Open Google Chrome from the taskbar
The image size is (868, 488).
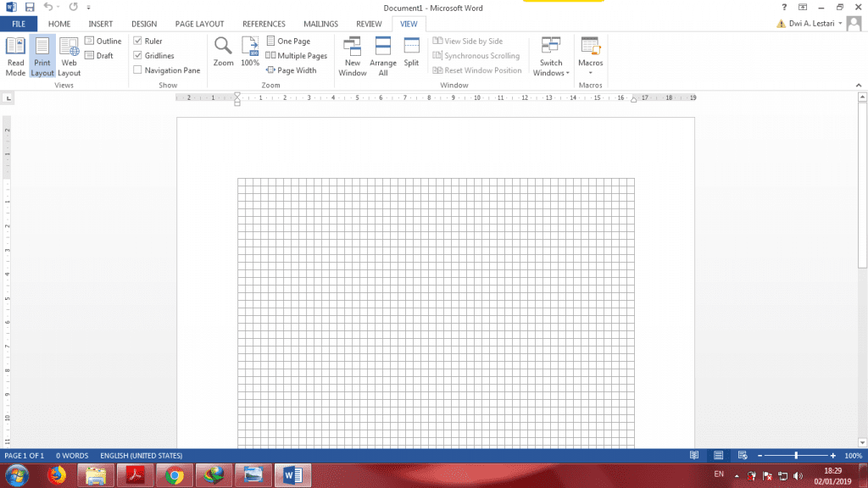(x=174, y=475)
